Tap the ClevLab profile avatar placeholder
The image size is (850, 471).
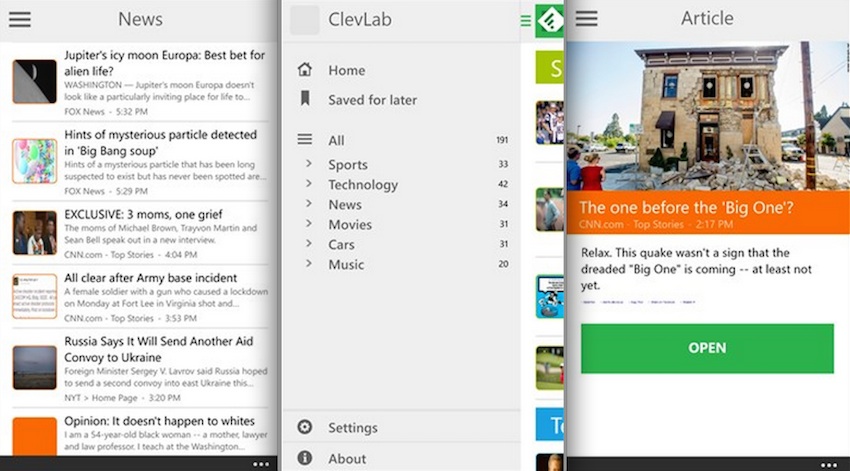305,20
